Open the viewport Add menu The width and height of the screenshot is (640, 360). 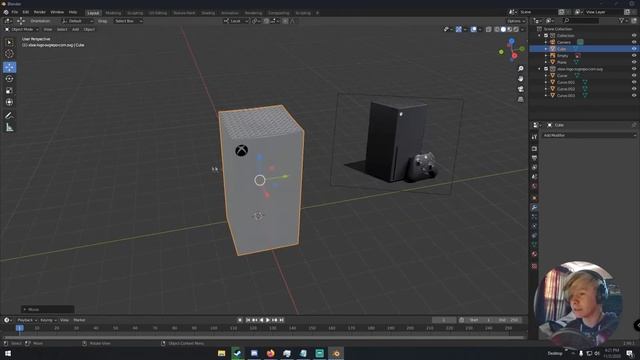(76, 29)
